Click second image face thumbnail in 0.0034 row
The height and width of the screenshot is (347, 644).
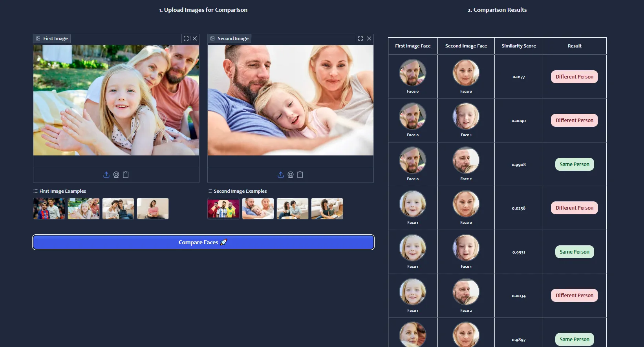click(466, 292)
